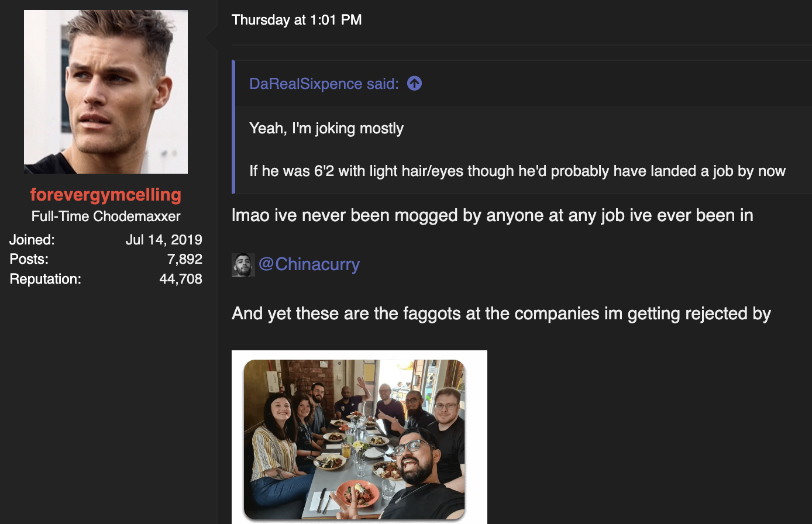
Task: Click quoted line about landing a job
Action: (517, 171)
